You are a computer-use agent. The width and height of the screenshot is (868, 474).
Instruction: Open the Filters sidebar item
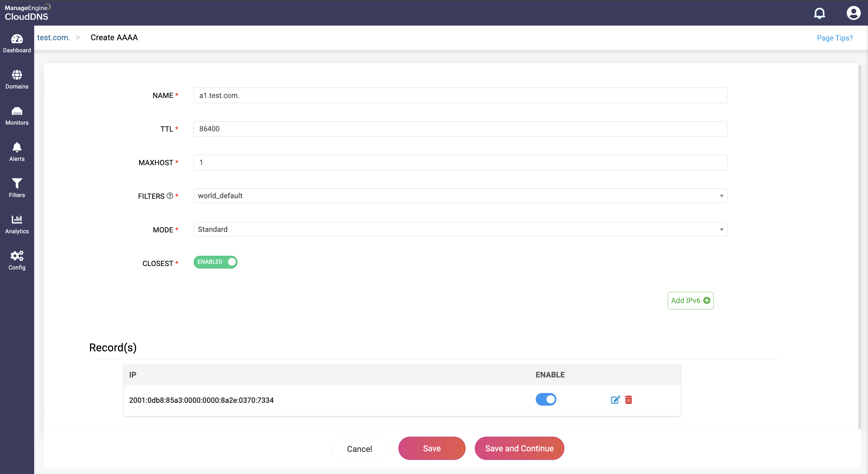(17, 188)
